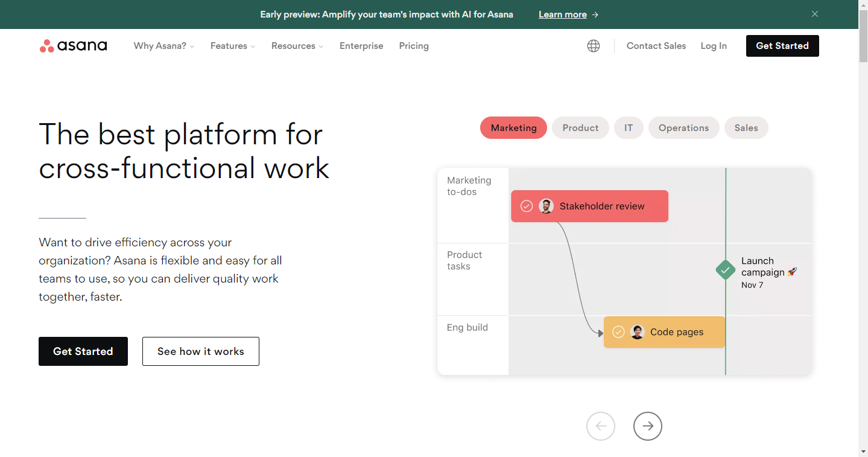
Task: Click the Stakeholder review checkmark icon
Action: [527, 206]
